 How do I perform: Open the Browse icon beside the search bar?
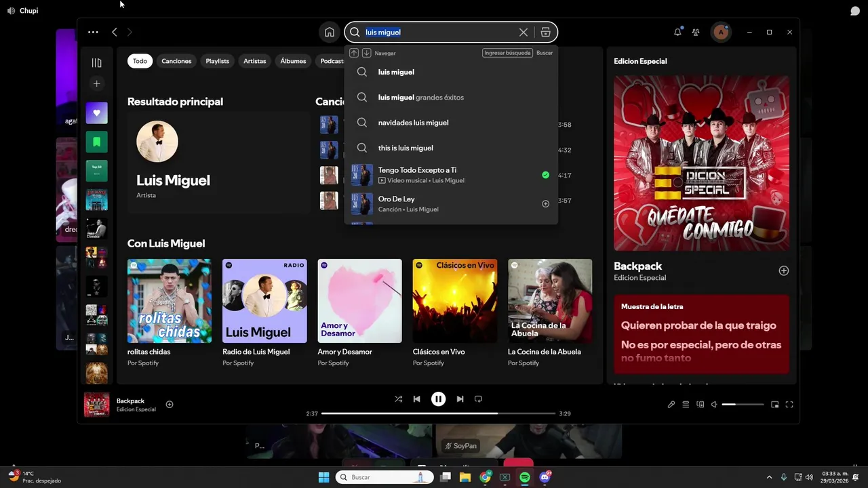click(545, 32)
